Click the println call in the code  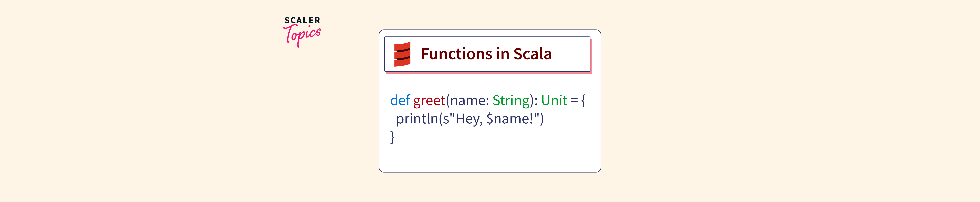417,119
